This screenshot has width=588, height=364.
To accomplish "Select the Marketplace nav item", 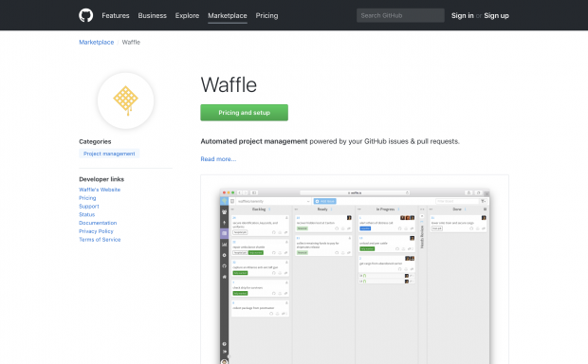I will (228, 16).
